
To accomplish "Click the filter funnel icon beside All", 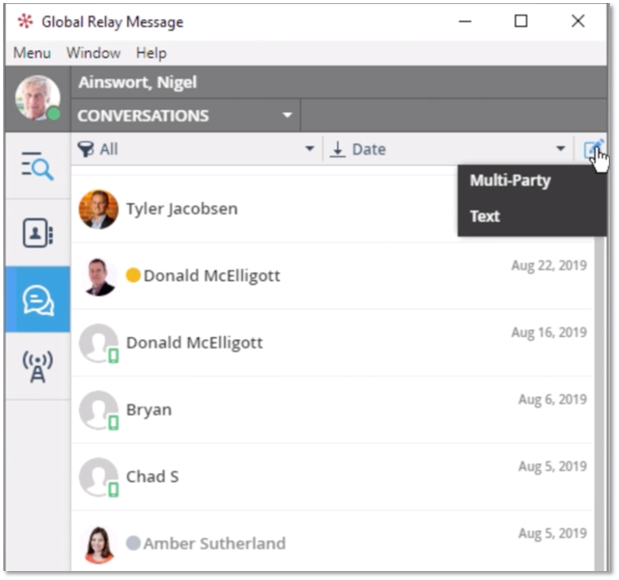I will coord(86,149).
